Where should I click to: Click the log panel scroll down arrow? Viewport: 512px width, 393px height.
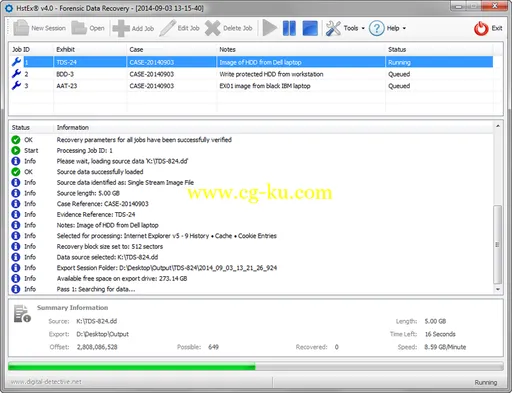point(498,289)
